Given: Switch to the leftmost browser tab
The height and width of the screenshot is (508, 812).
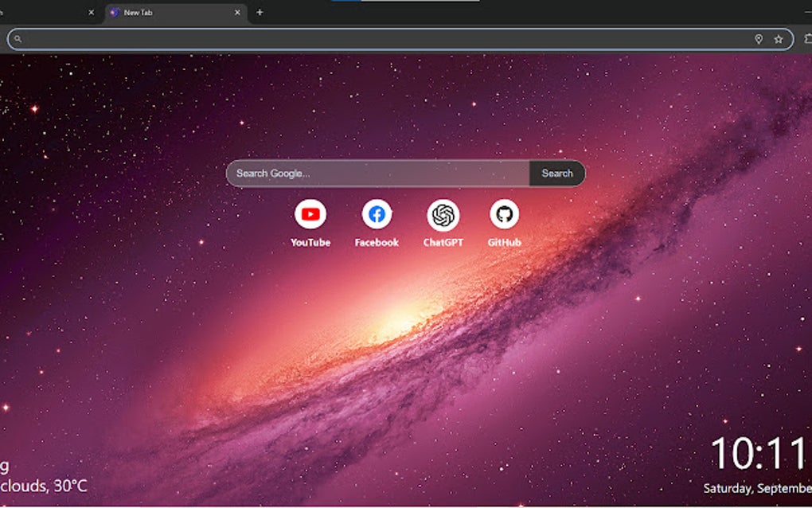Looking at the screenshot, I should pos(48,13).
